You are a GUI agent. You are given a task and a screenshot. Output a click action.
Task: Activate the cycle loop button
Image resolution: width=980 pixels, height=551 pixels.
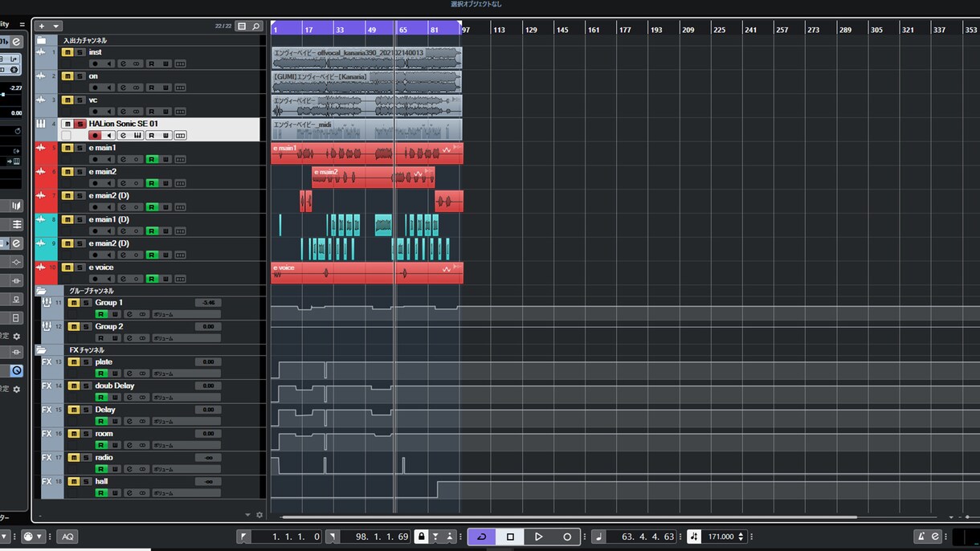click(482, 537)
